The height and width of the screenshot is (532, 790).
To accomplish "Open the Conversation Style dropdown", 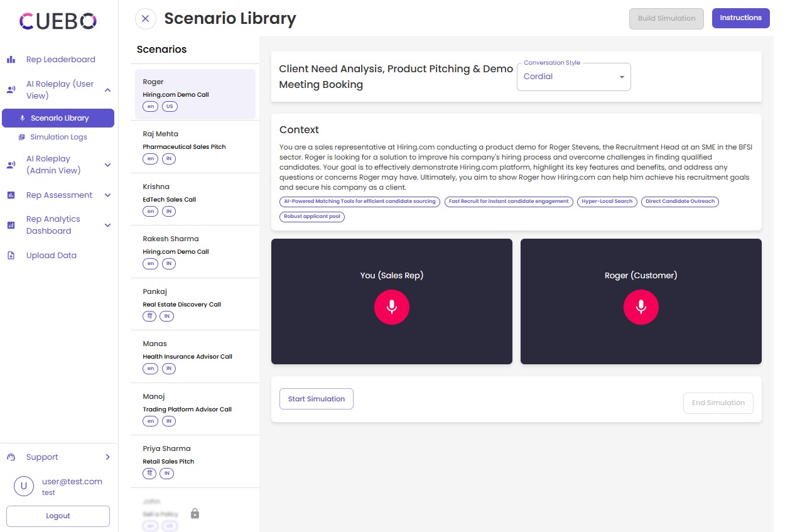I will (573, 77).
